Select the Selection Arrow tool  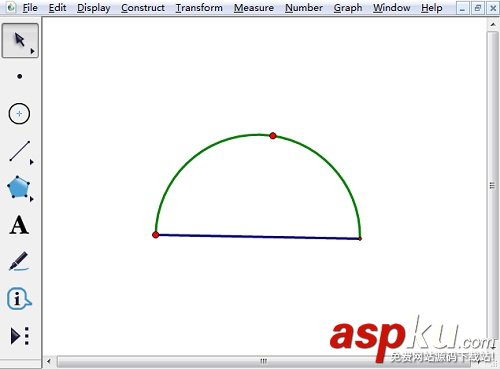click(20, 41)
